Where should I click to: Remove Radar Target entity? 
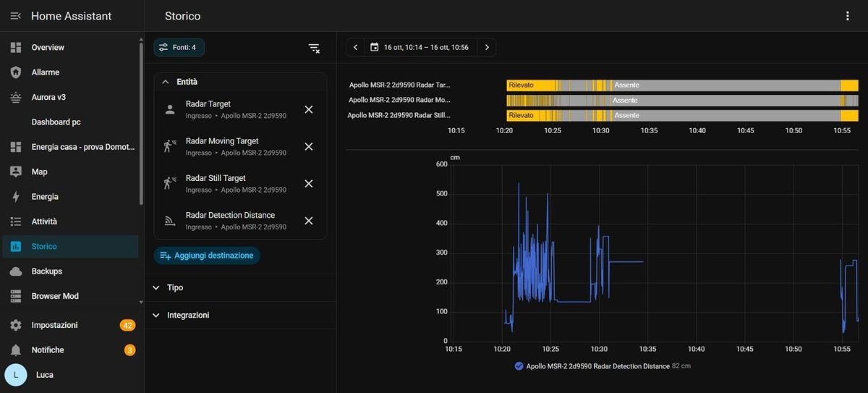tap(309, 109)
